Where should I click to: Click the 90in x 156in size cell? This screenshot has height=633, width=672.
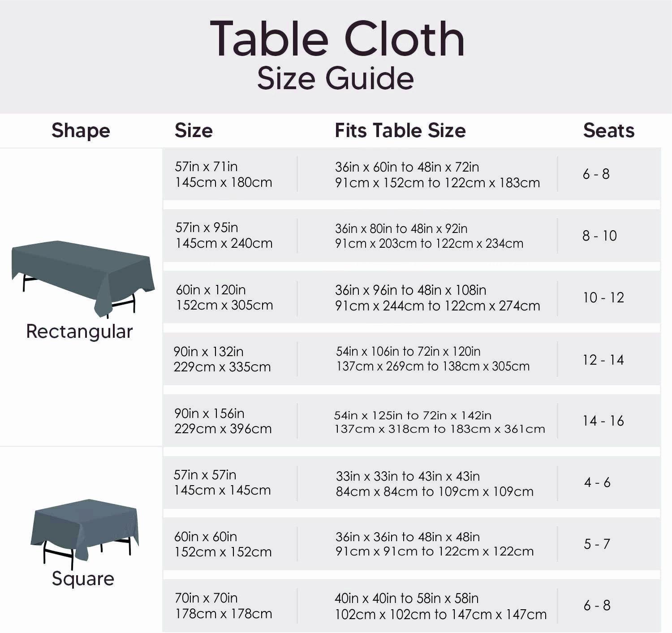(223, 421)
